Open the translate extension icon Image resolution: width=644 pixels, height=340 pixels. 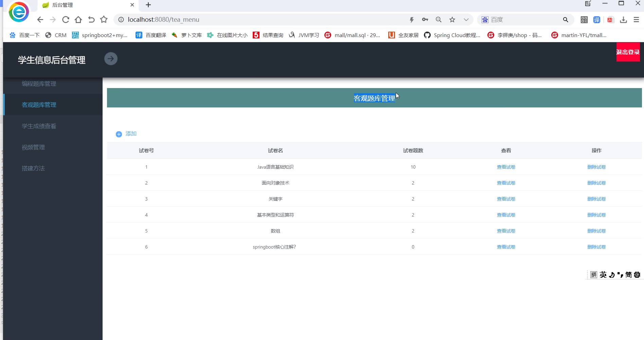[x=597, y=20]
